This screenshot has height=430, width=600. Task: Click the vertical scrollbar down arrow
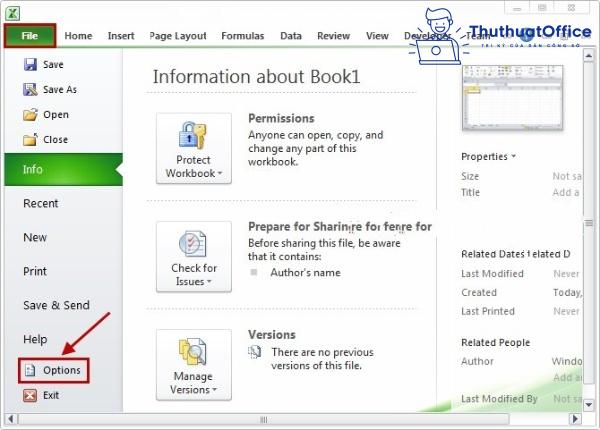coord(589,404)
